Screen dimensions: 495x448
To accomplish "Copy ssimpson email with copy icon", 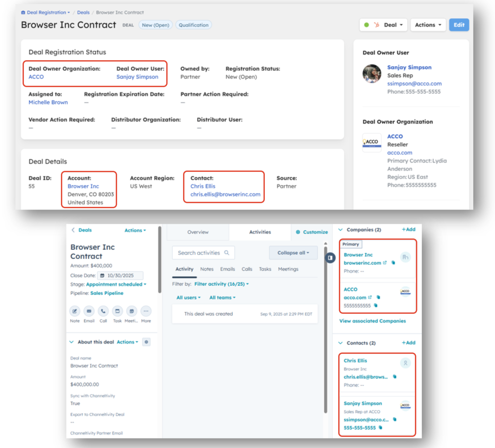I will [395, 419].
